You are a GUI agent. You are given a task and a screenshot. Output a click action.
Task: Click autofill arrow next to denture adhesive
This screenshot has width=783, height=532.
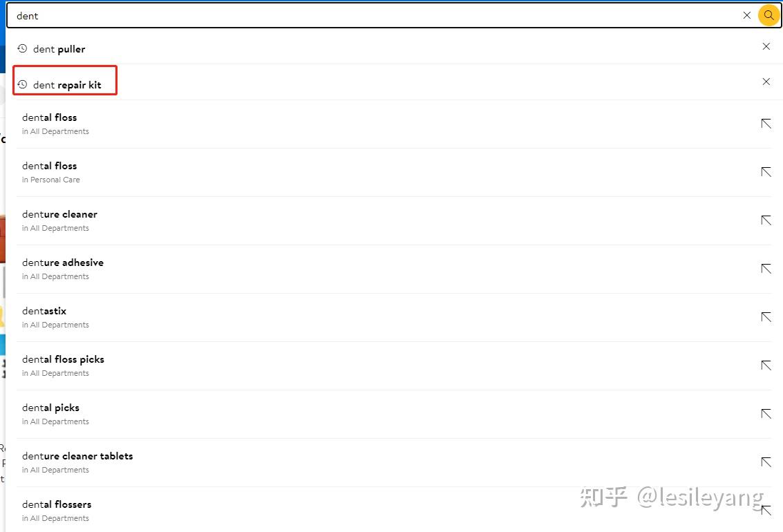[766, 269]
